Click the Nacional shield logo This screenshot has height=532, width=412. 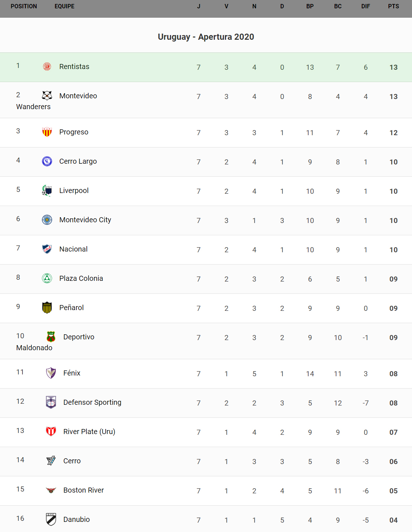click(47, 249)
